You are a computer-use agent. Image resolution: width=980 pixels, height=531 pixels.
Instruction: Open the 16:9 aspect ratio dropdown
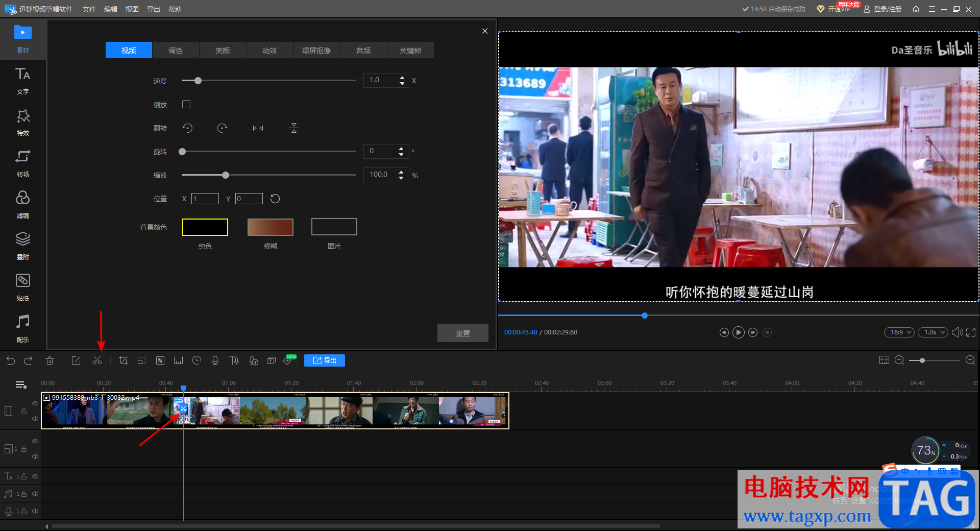[899, 332]
